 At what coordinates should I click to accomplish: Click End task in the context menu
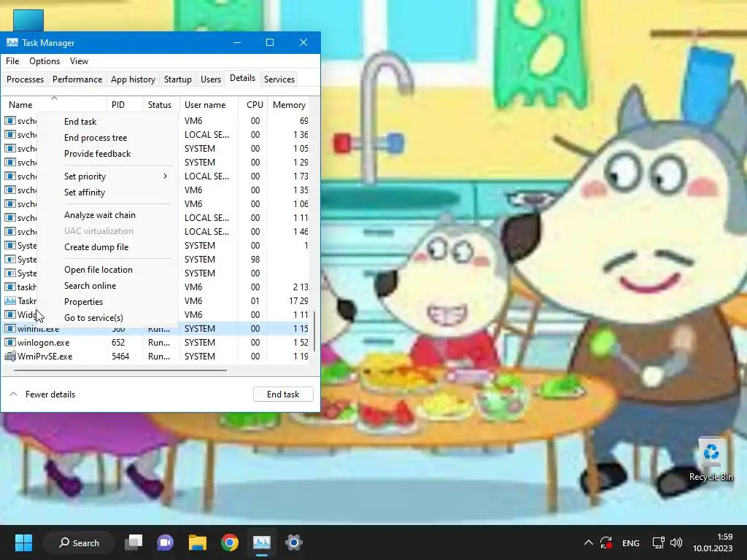coord(80,122)
